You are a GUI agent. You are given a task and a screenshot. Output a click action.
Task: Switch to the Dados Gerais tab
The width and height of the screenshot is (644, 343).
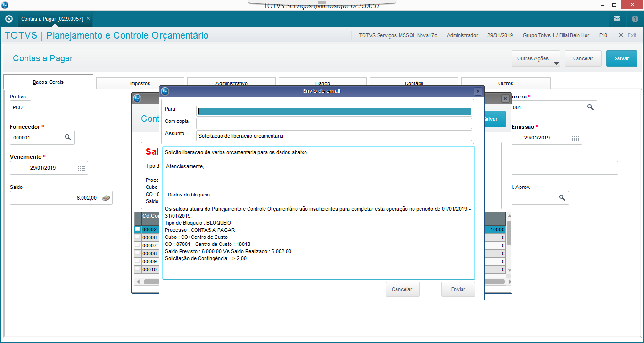pos(48,82)
